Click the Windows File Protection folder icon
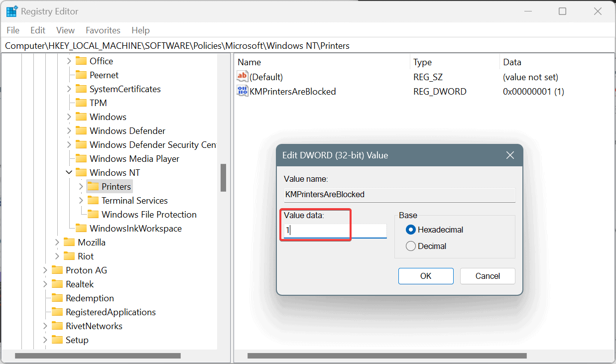 click(x=93, y=214)
